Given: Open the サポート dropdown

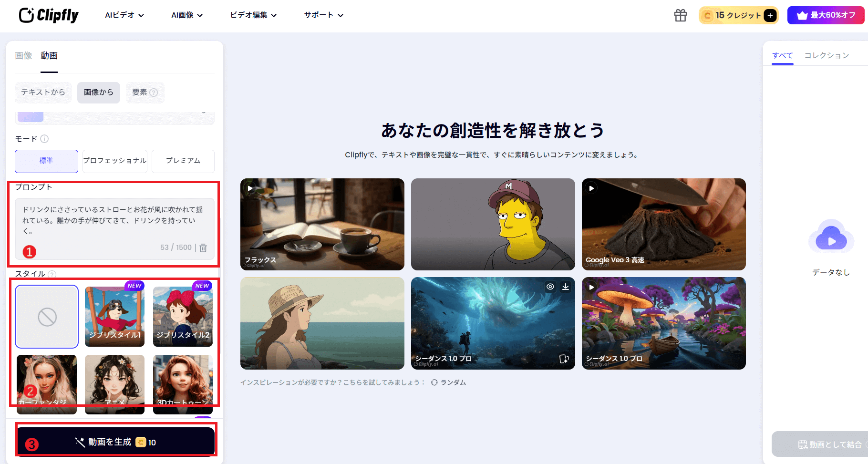Looking at the screenshot, I should (x=322, y=15).
